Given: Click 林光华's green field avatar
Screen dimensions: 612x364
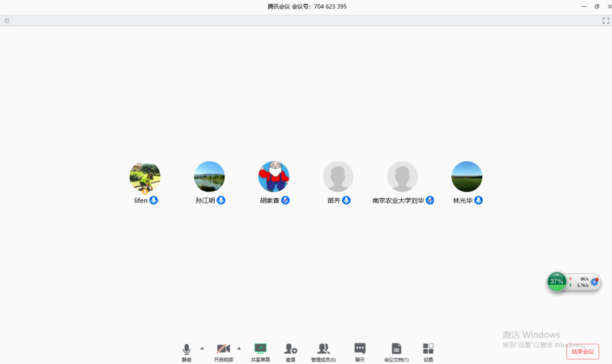Looking at the screenshot, I should (x=467, y=177).
